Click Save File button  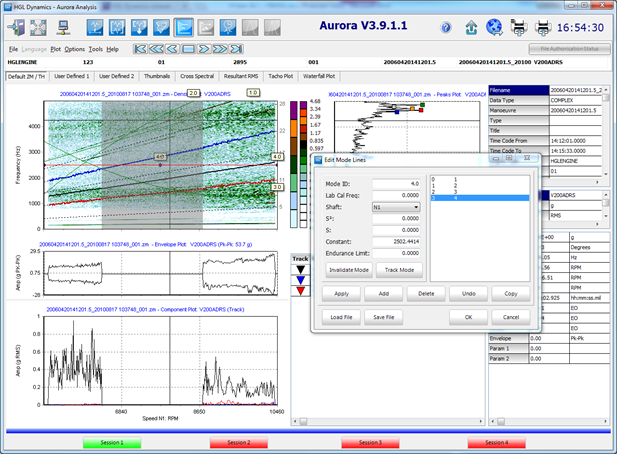[384, 317]
